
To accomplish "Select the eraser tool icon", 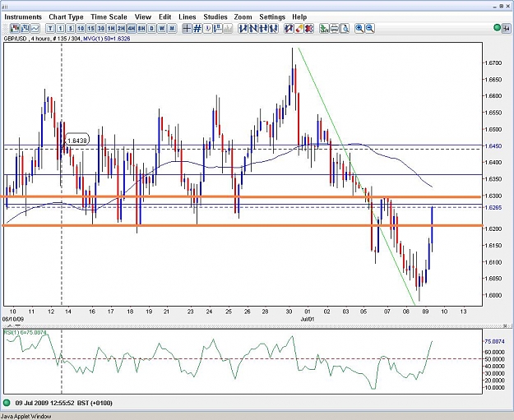I will click(x=299, y=29).
